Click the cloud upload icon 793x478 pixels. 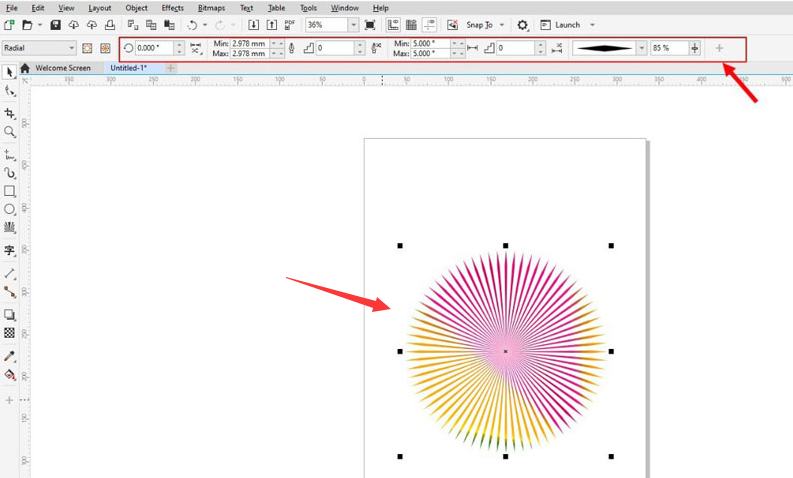pos(92,25)
